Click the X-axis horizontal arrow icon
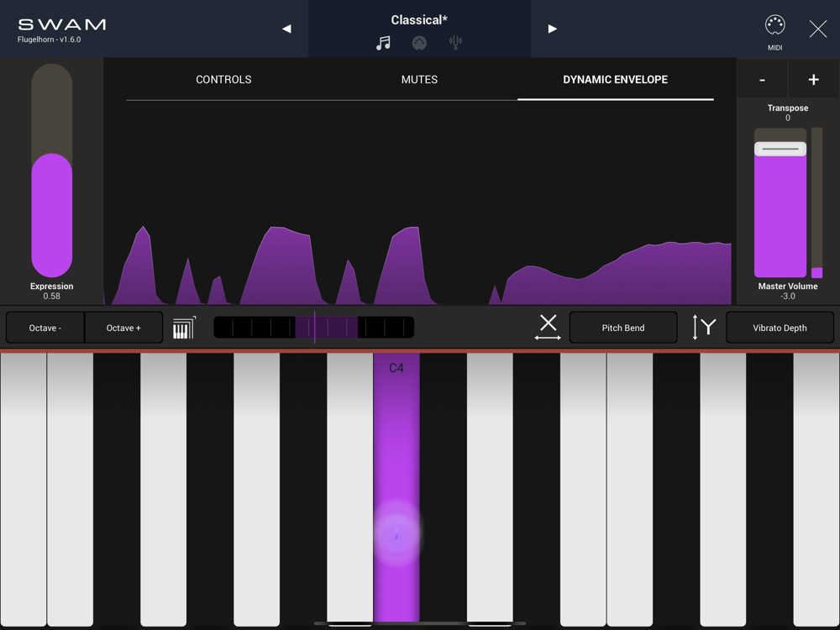The height and width of the screenshot is (630, 840). pyautogui.click(x=548, y=328)
